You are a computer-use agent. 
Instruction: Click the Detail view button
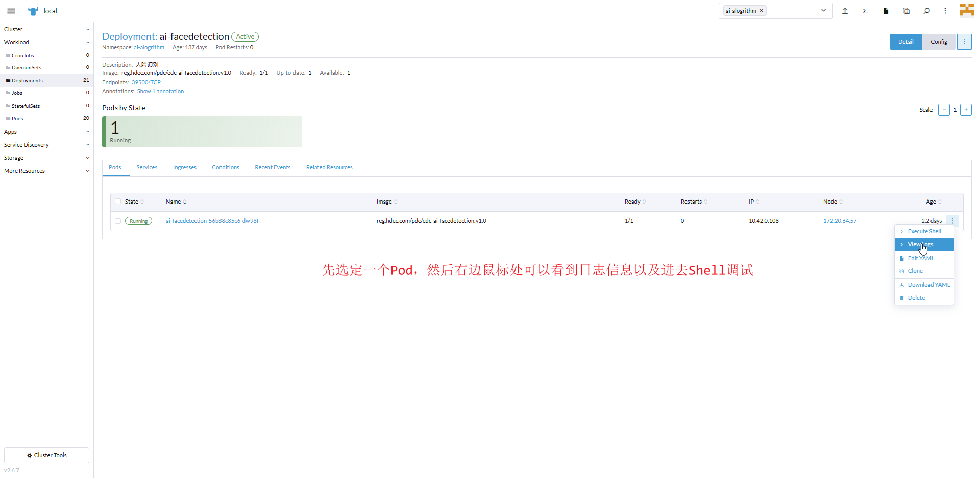(x=906, y=42)
